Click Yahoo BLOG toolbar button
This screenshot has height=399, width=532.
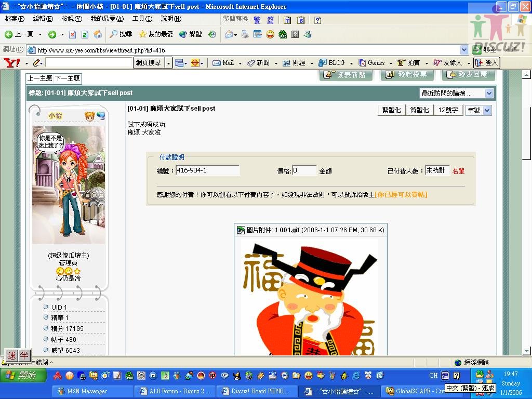tap(332, 63)
